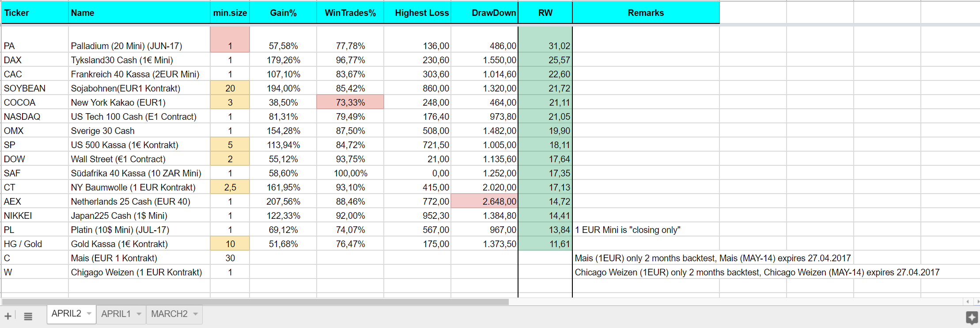Select the COCOA min.size cell showing 3
The height and width of the screenshot is (328, 980).
tap(230, 102)
